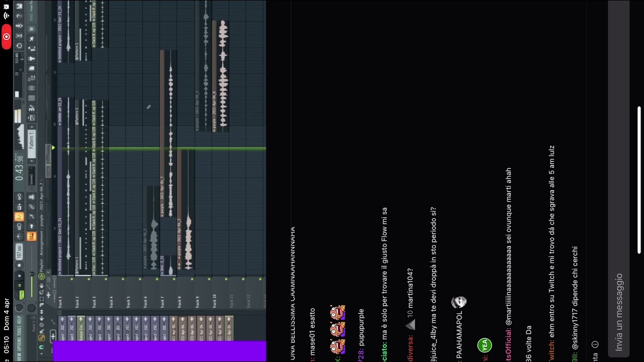644x362 pixels.
Task: Tap the pupupurple chat message
Action: pyautogui.click(x=361, y=327)
